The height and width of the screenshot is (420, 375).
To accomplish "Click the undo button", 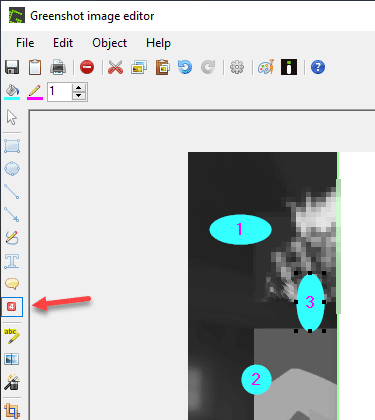I will coord(185,67).
